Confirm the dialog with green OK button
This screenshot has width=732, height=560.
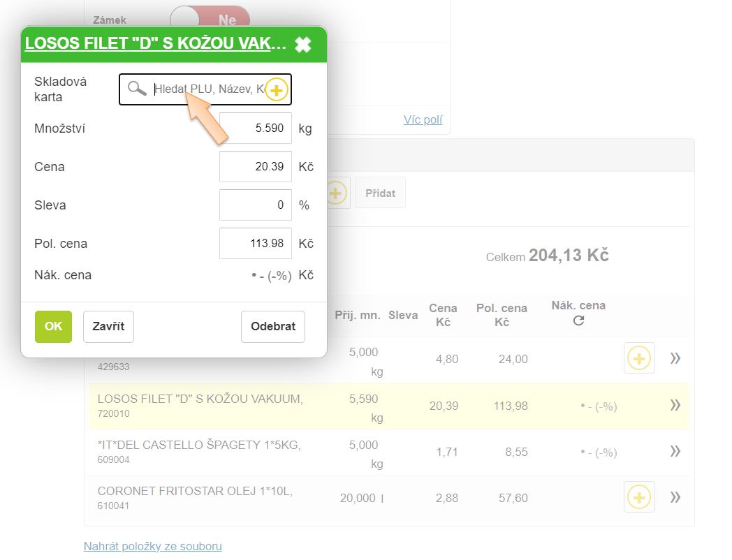[x=53, y=326]
